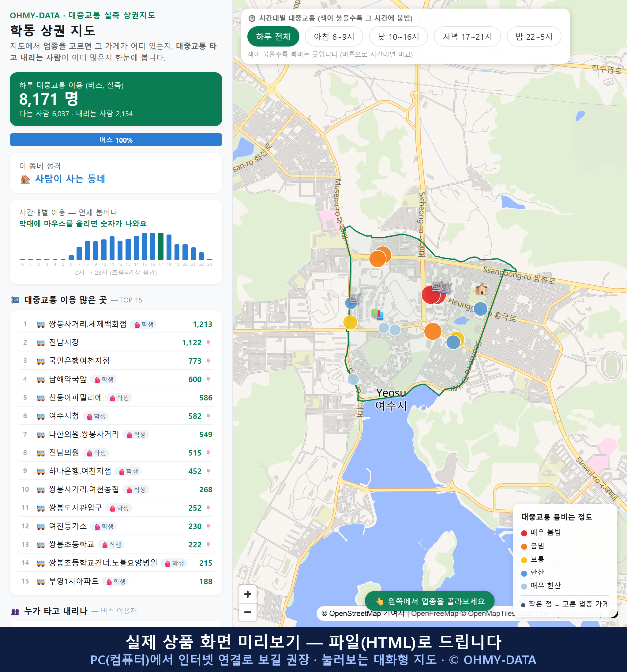
Task: Click the green 17시 peak bar
Action: pyautogui.click(x=160, y=246)
